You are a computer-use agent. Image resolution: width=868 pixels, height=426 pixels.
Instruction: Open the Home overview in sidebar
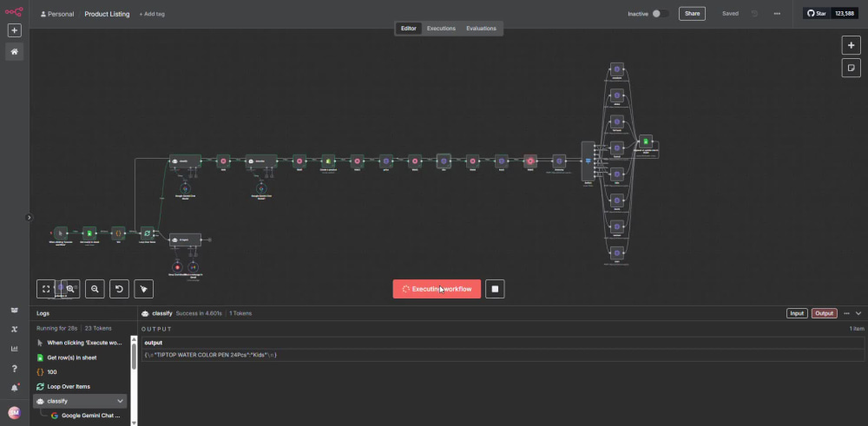tap(15, 51)
